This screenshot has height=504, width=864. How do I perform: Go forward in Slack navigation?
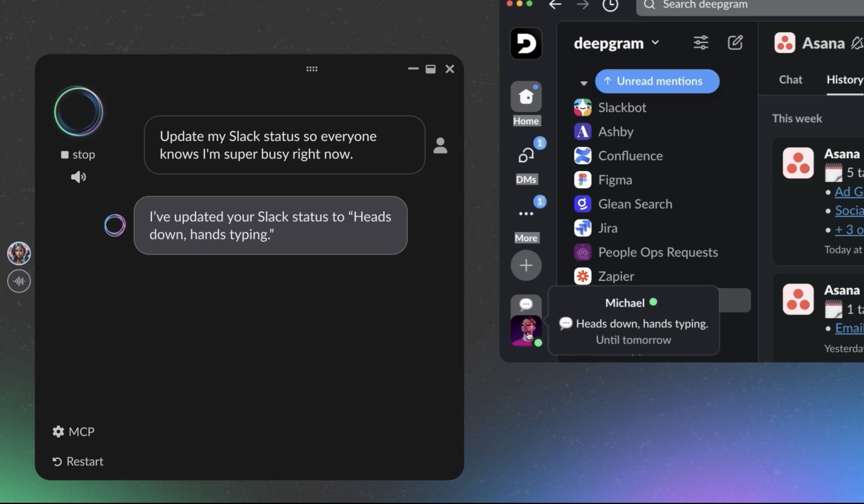(583, 5)
